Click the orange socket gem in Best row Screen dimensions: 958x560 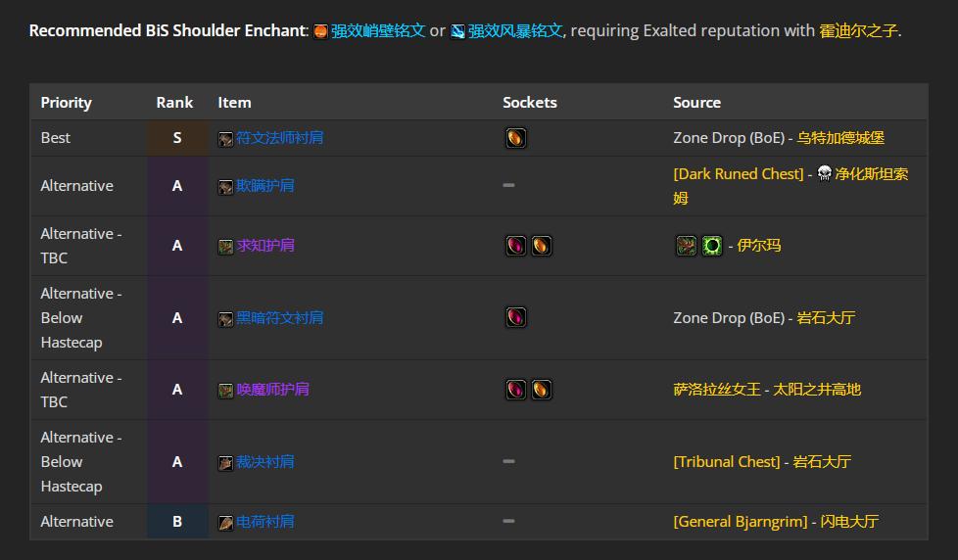516,138
